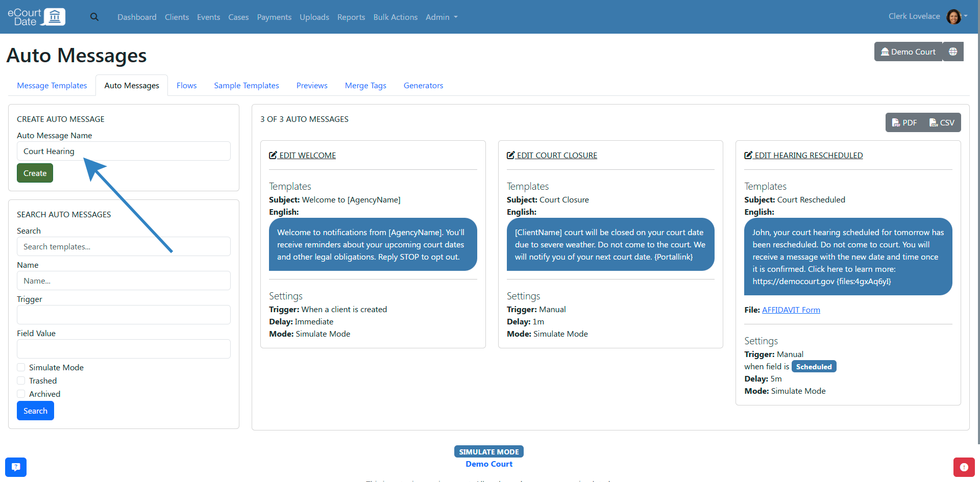Open the help chat icon
This screenshot has width=980, height=482.
point(16,467)
